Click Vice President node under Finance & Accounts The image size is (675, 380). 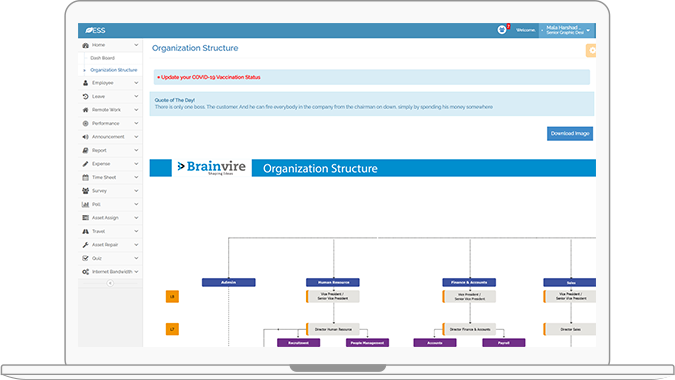pyautogui.click(x=469, y=297)
